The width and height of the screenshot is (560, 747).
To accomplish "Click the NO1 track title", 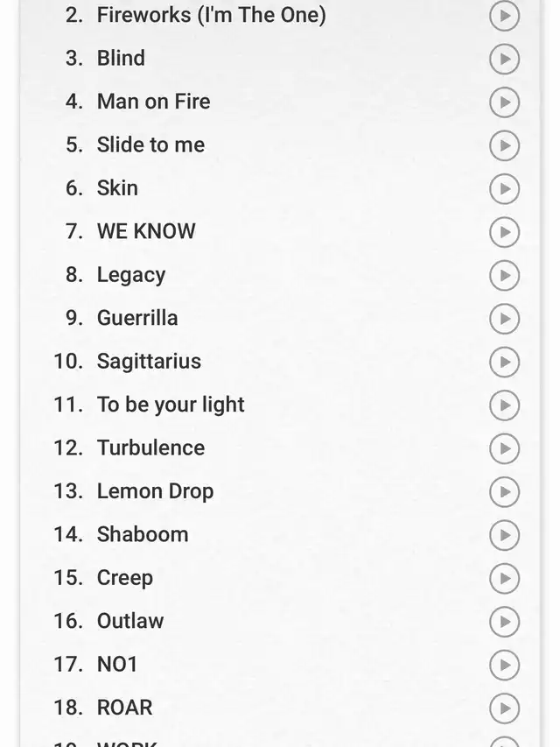I will tap(117, 664).
